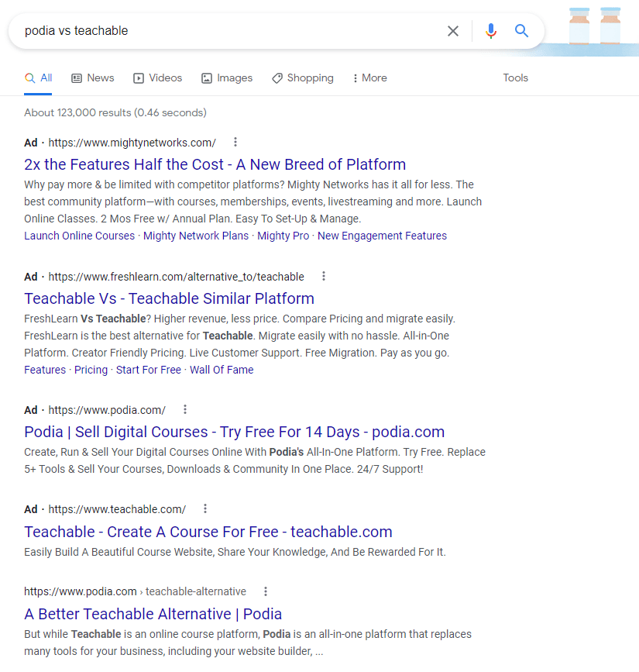Open the 'Mighty Pro' sitelink
639x672 pixels.
coord(283,236)
